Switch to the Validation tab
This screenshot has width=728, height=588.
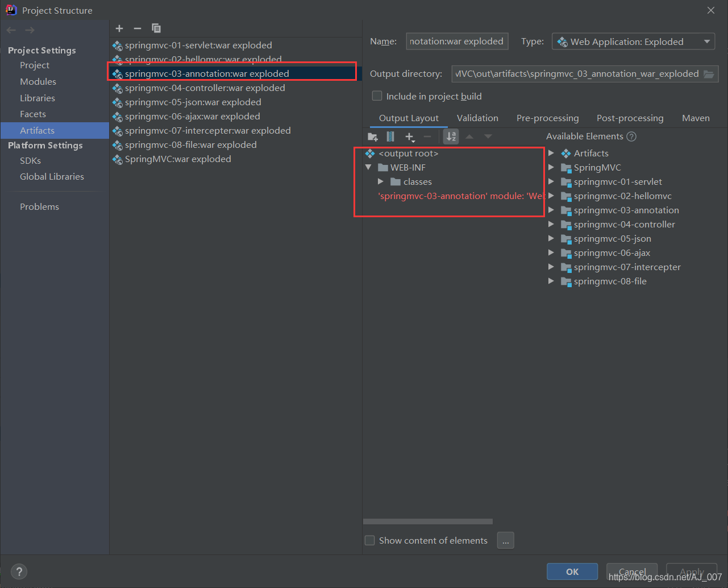coord(477,118)
